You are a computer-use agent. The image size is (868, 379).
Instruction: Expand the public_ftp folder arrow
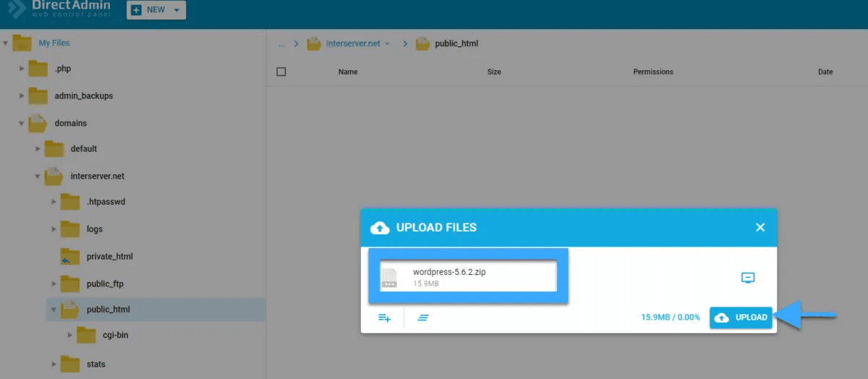(54, 284)
